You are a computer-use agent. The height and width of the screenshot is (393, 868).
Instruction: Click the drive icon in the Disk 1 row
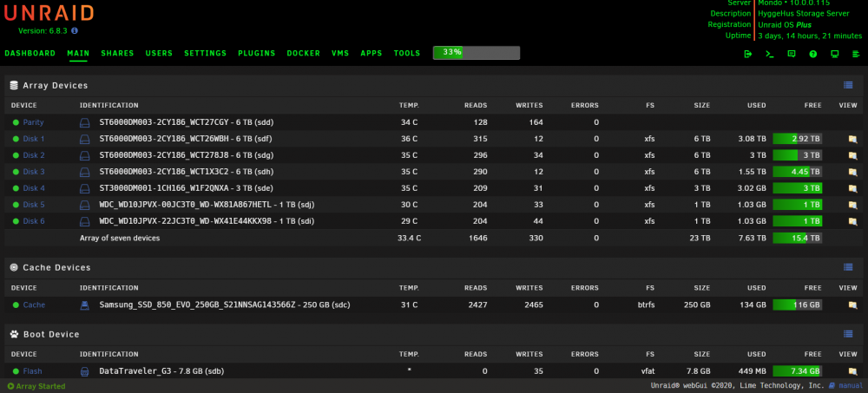[x=85, y=139]
